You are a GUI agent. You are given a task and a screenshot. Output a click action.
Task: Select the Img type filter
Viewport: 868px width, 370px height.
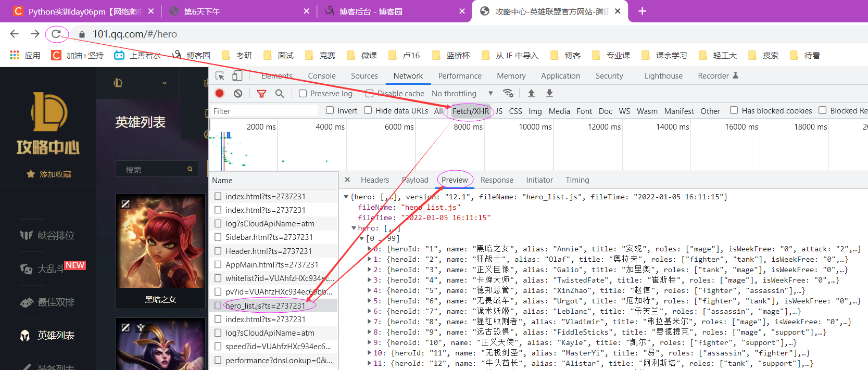click(535, 111)
